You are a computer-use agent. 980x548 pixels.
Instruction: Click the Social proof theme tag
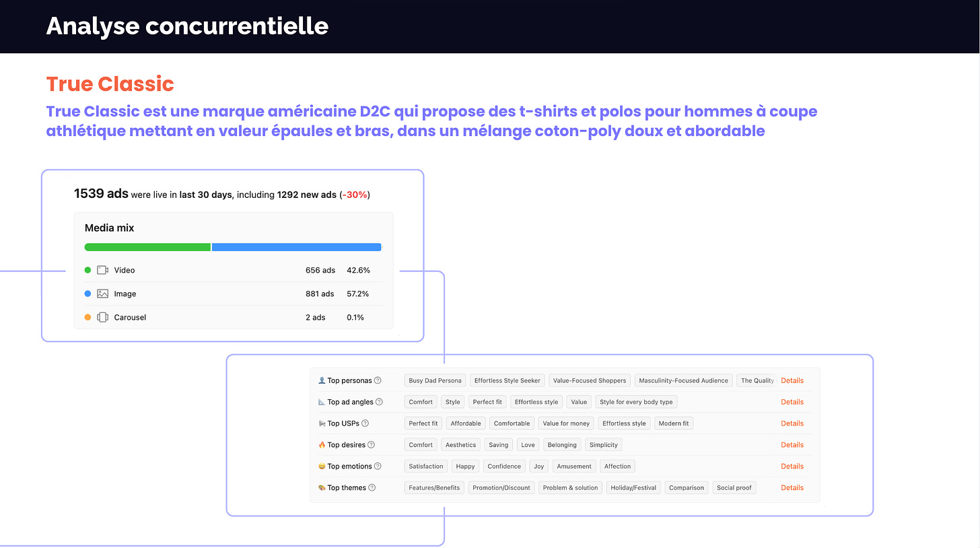734,488
